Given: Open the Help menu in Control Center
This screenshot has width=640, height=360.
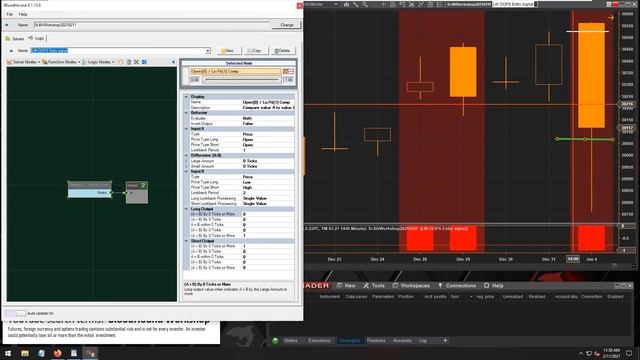Looking at the screenshot, I should point(493,286).
